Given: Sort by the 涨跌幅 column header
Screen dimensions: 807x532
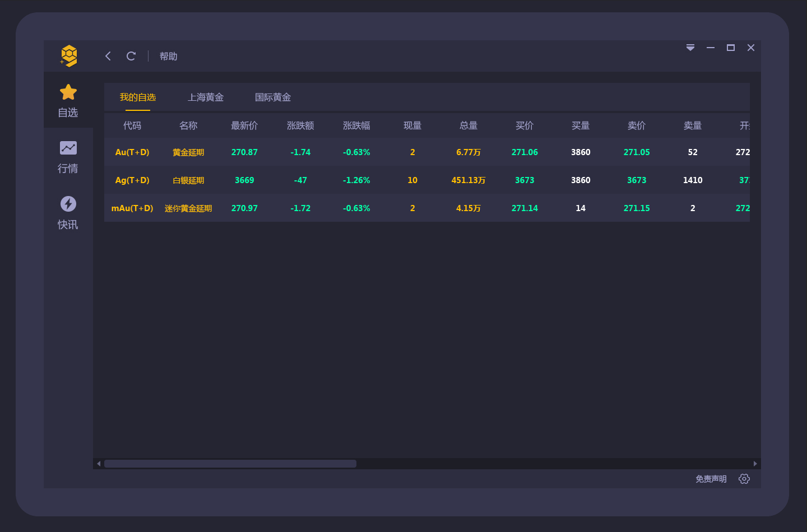Looking at the screenshot, I should pyautogui.click(x=356, y=125).
